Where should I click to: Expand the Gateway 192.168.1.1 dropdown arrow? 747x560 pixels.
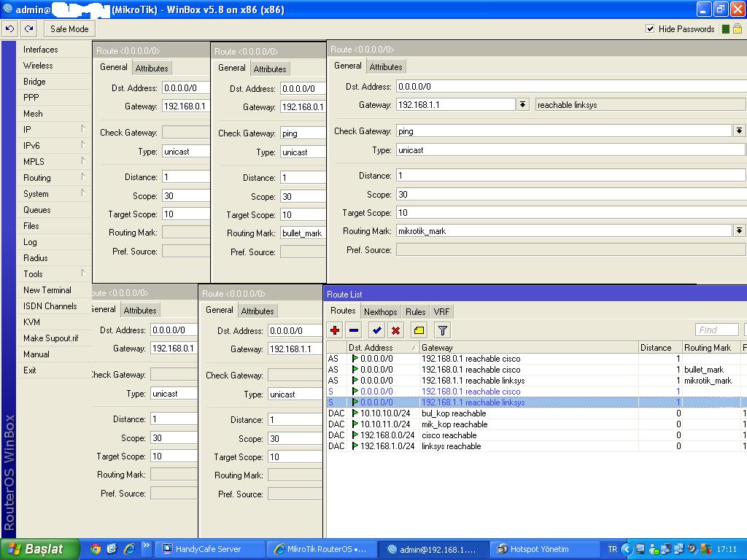(x=522, y=105)
